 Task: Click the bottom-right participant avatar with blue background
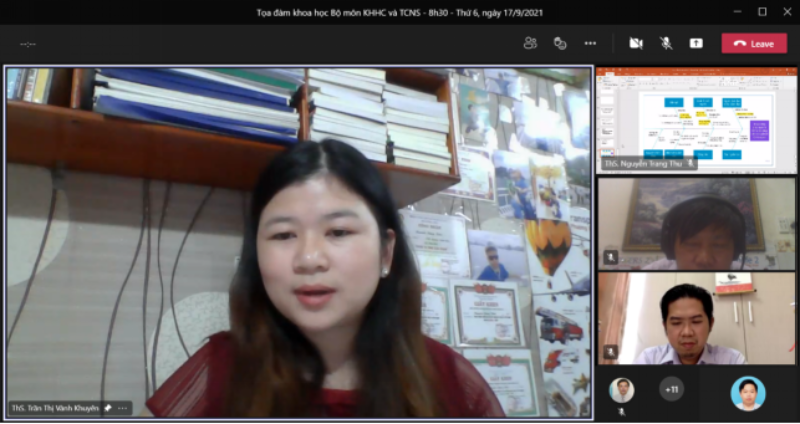(x=746, y=392)
